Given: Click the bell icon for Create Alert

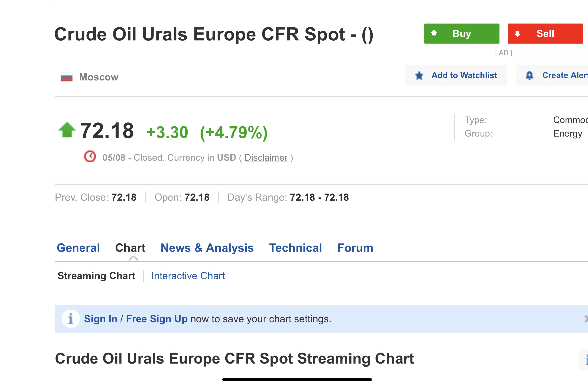Looking at the screenshot, I should coord(529,75).
